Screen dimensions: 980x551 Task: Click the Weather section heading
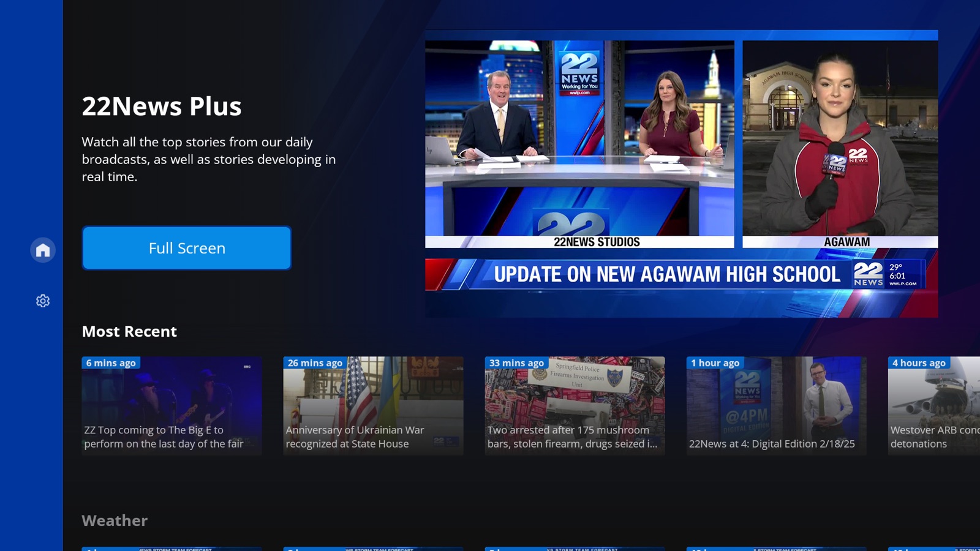click(x=115, y=520)
